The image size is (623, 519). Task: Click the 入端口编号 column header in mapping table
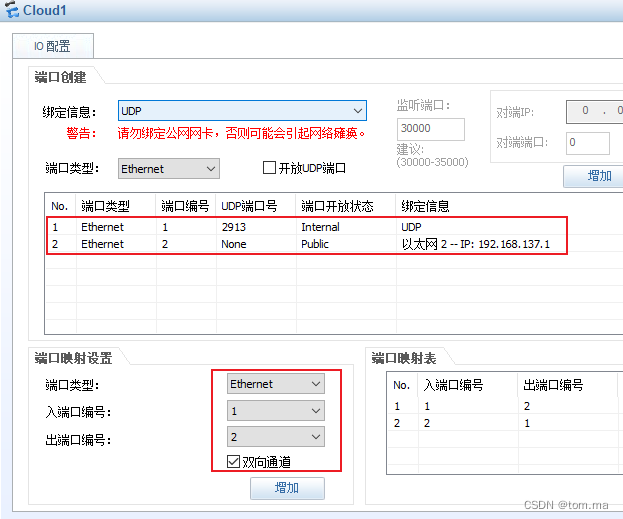pos(467,385)
